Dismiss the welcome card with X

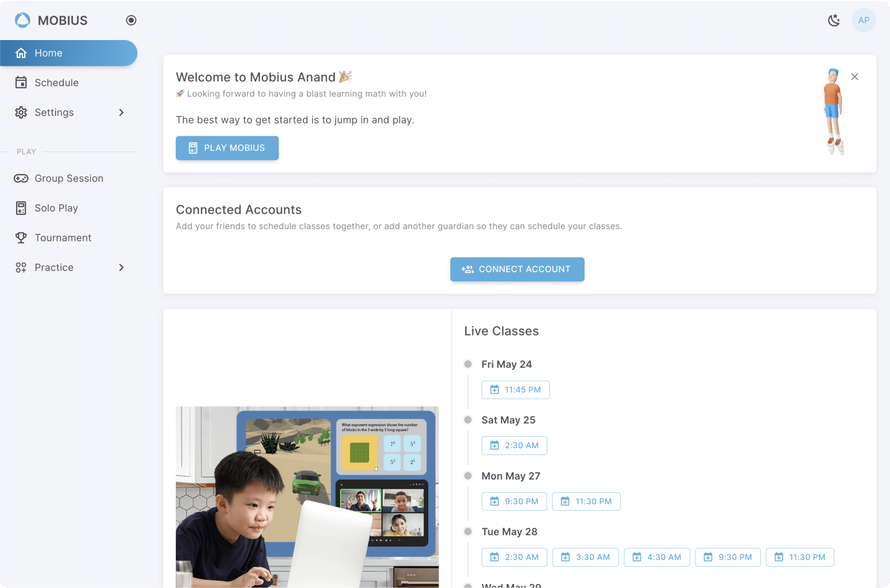[855, 77]
